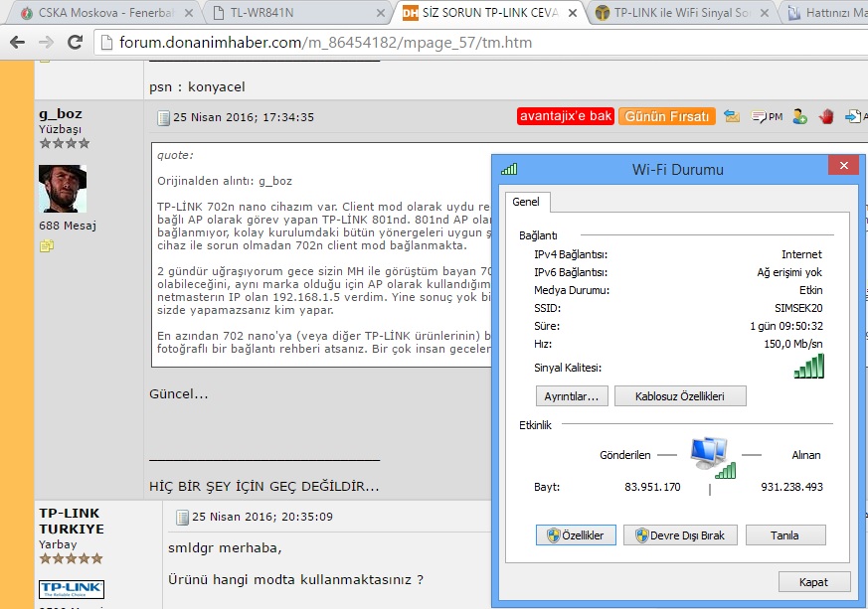Open Kablosuz Özellikleri
The image size is (868, 609).
(x=680, y=396)
